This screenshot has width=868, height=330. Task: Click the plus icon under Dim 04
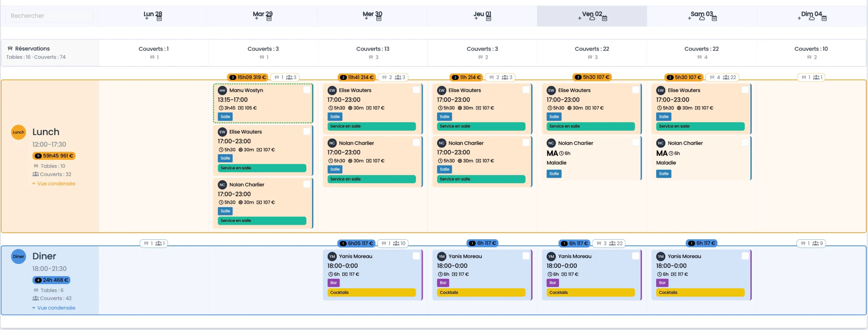(799, 18)
